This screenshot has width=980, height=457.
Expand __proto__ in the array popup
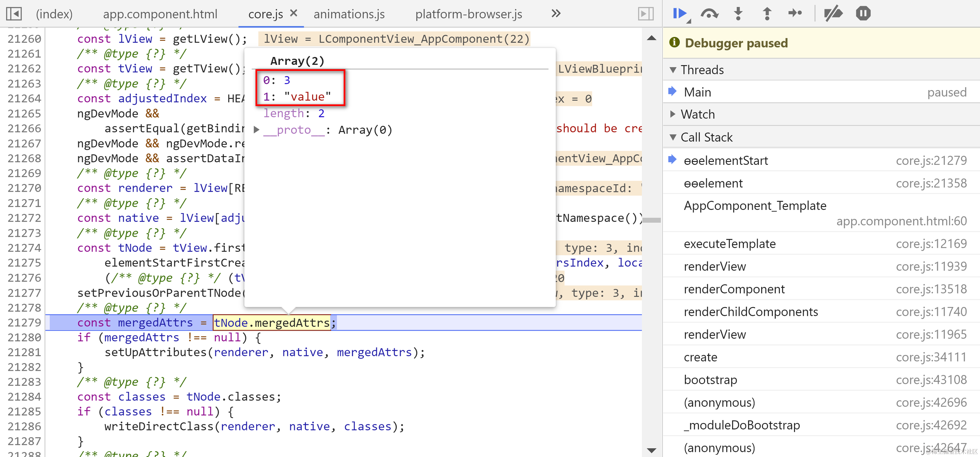coord(257,130)
